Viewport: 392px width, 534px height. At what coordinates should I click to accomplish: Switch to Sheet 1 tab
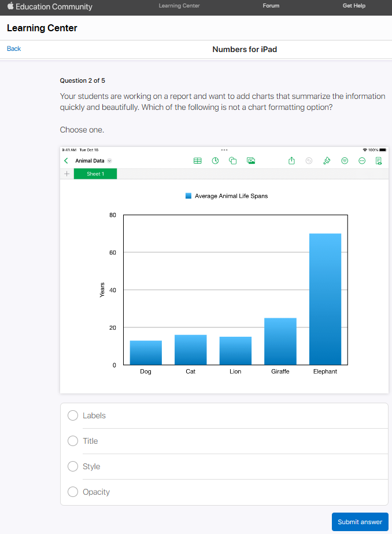click(x=95, y=174)
